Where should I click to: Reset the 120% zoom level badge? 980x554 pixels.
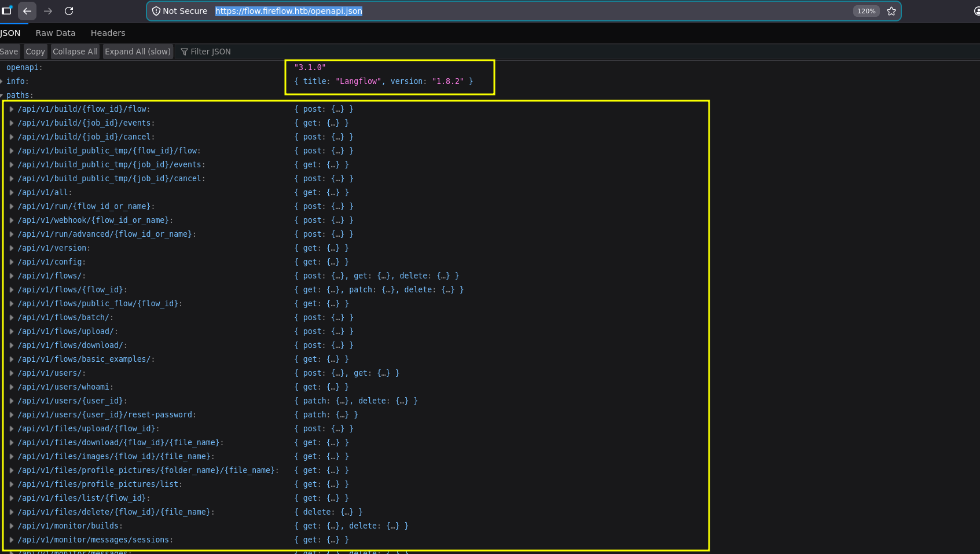[866, 11]
